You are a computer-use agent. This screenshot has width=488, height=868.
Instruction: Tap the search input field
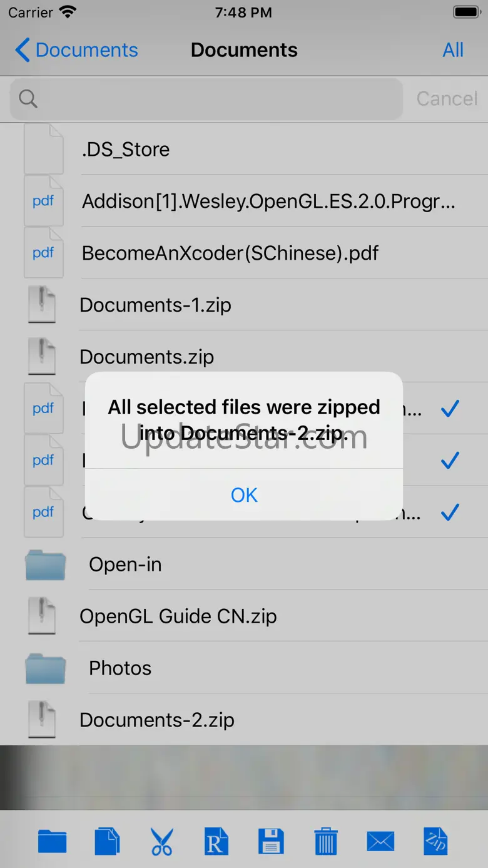pos(206,99)
